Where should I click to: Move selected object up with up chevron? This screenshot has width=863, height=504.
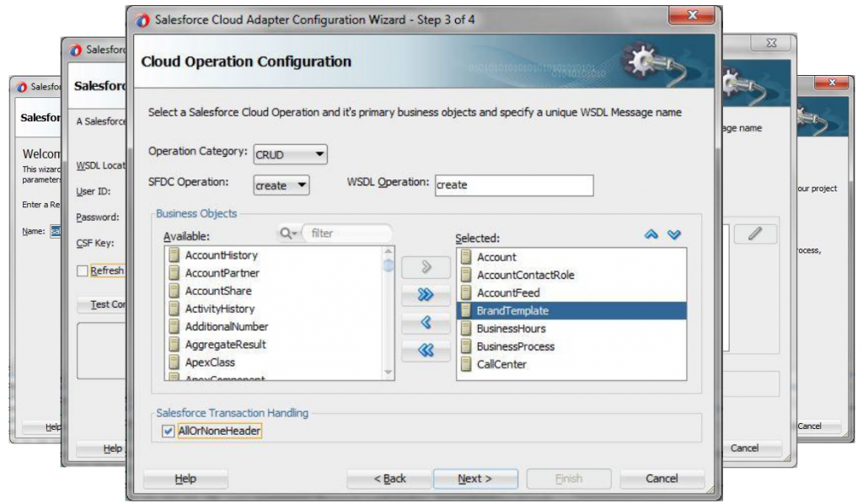click(651, 235)
